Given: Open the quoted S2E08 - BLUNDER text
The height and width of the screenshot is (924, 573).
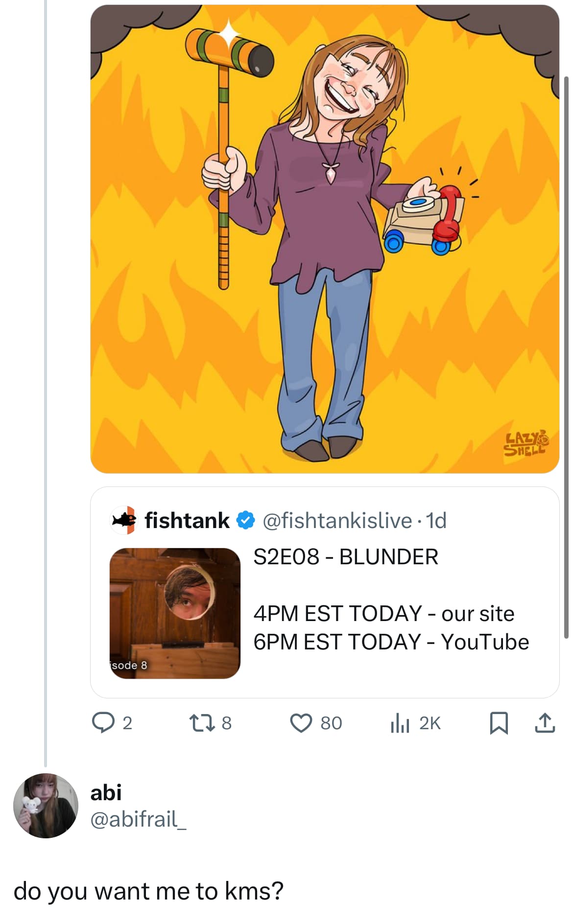Looking at the screenshot, I should click(345, 557).
